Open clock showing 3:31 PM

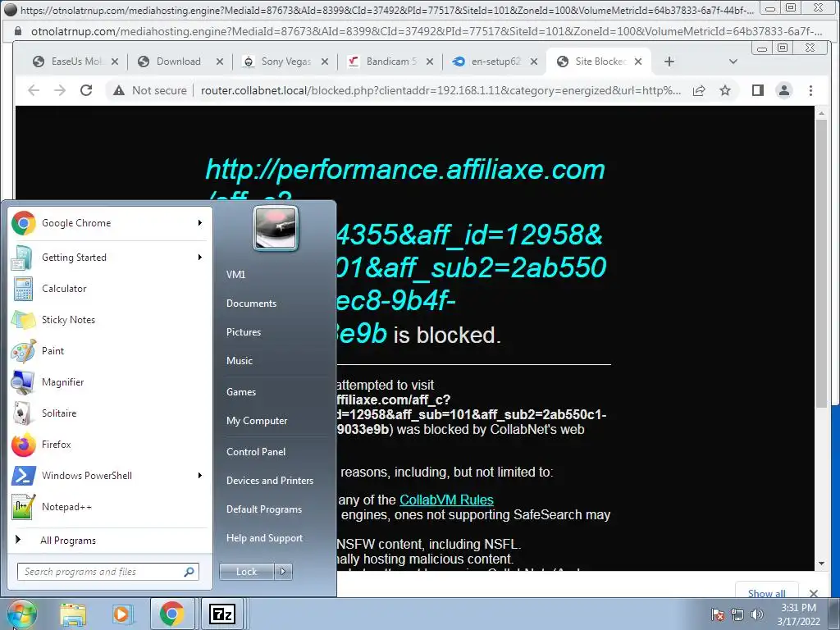click(x=799, y=614)
